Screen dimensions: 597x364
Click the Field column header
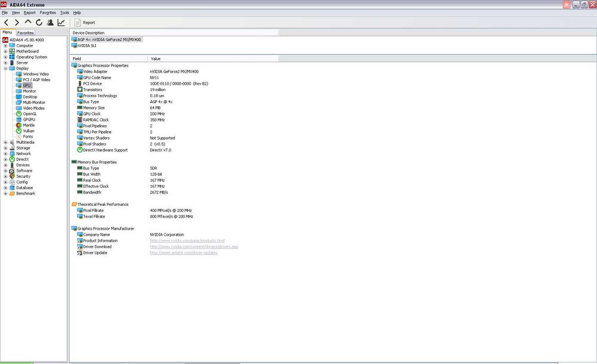(x=109, y=58)
